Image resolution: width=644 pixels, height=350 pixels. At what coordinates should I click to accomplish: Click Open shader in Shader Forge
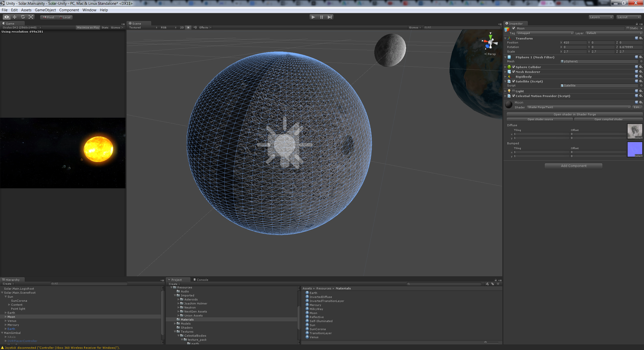point(575,115)
